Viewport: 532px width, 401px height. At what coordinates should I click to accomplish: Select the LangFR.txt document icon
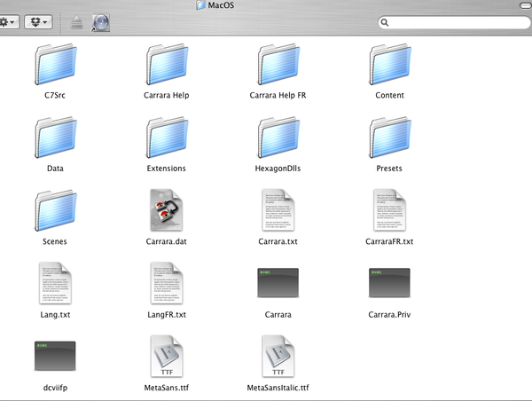tap(167, 283)
